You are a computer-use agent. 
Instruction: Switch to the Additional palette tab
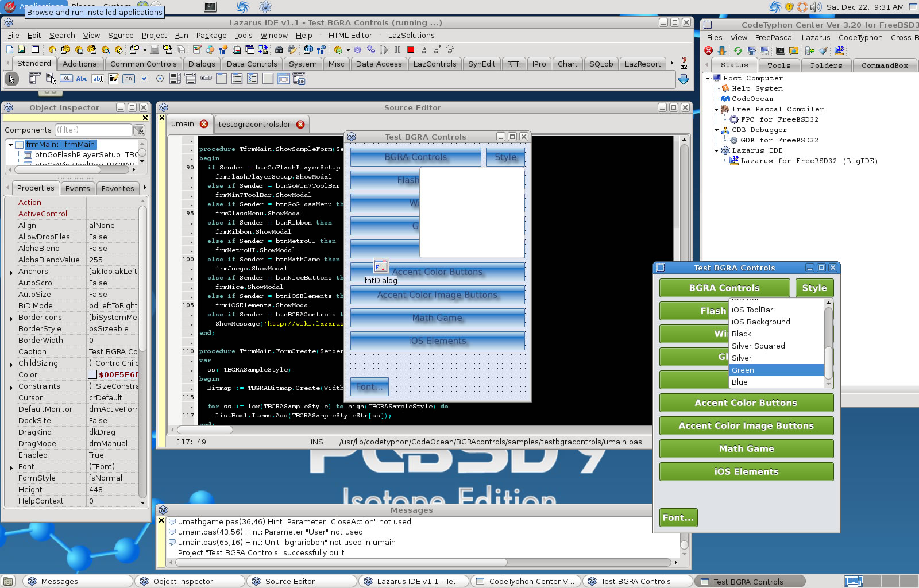pyautogui.click(x=80, y=64)
